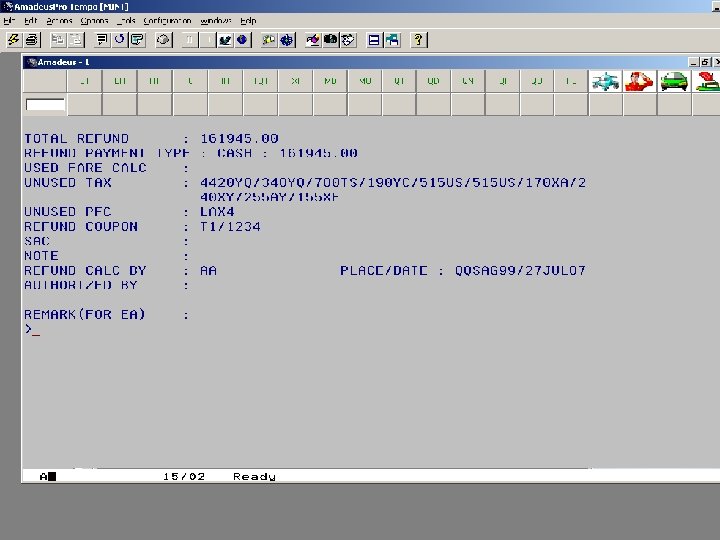Open the File menu
This screenshot has height=540, width=720.
click(9, 21)
